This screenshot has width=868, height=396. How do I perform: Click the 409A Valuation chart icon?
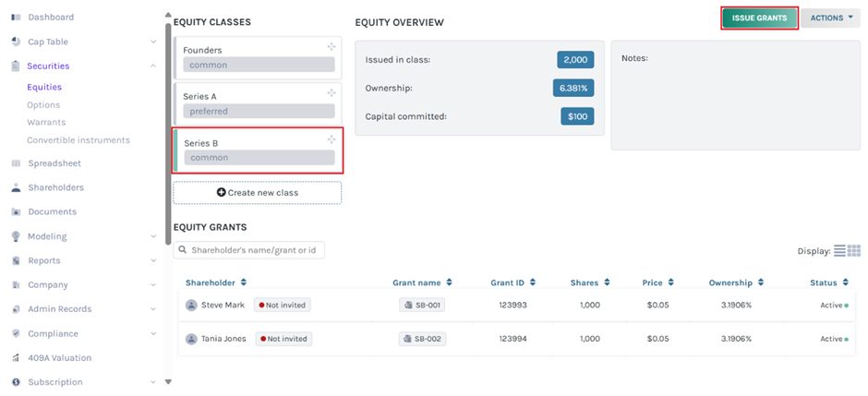pyautogui.click(x=16, y=358)
